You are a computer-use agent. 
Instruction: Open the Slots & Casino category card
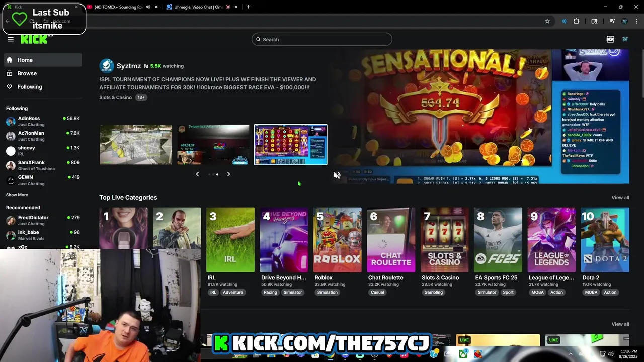445,240
